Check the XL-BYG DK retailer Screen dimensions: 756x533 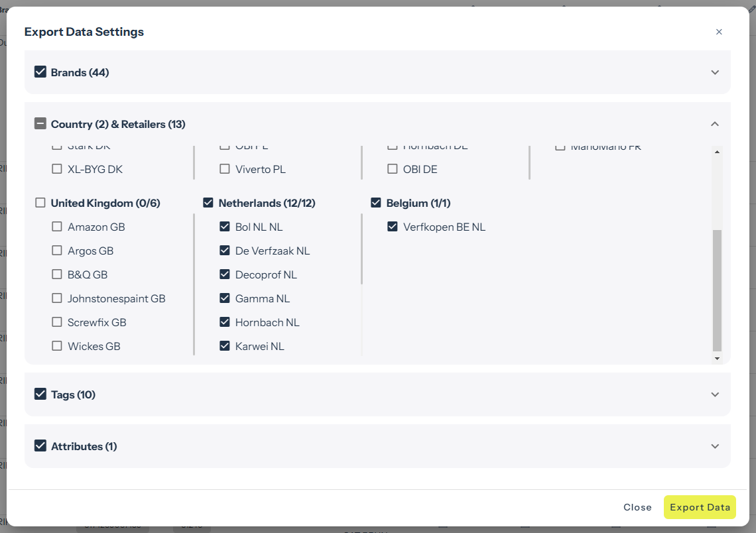click(57, 169)
